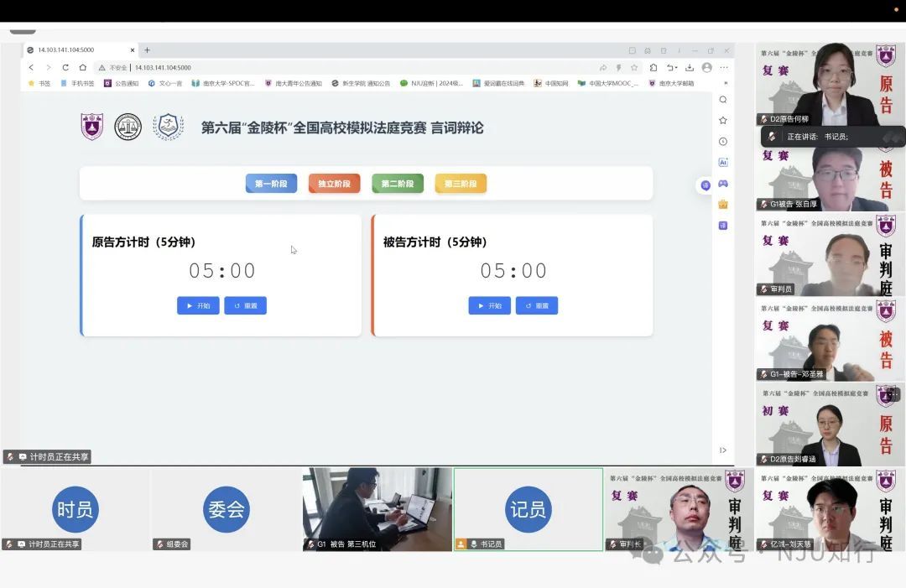Switch to 第一阶段 stage tab

pos(271,184)
